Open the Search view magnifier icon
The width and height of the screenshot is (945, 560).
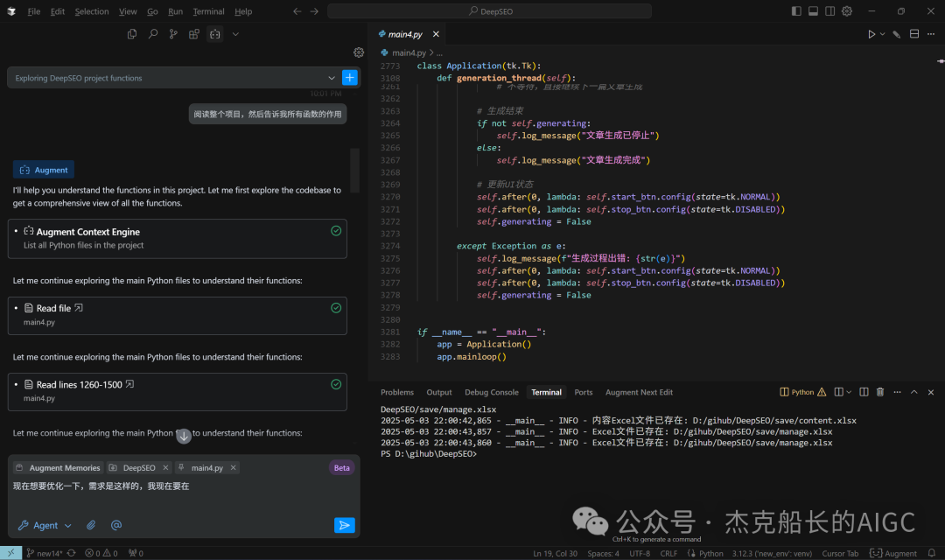tap(153, 34)
